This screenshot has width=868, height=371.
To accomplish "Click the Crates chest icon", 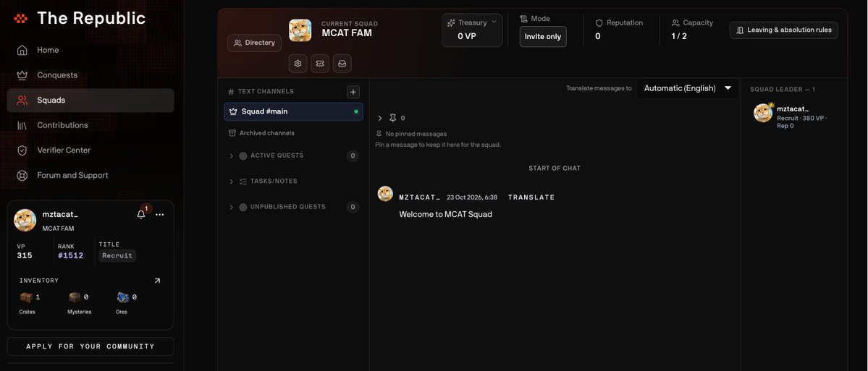I will click(27, 297).
